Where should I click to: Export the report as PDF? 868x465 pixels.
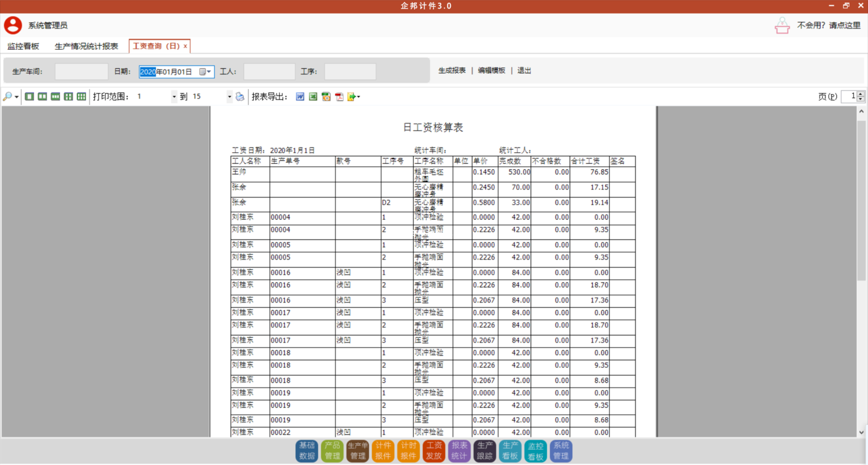pos(339,97)
